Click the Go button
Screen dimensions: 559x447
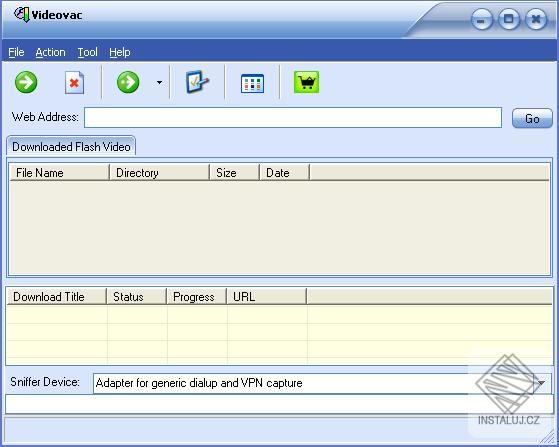click(x=532, y=118)
